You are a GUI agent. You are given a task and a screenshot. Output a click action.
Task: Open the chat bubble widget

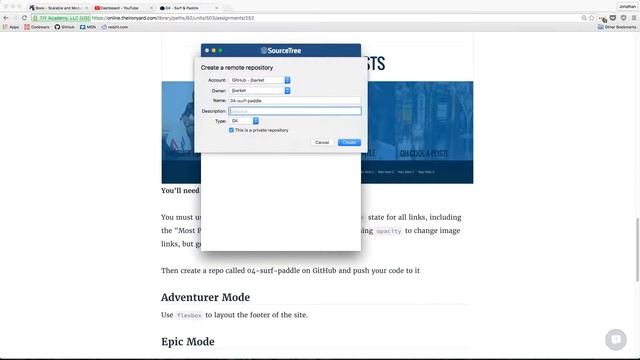click(616, 340)
